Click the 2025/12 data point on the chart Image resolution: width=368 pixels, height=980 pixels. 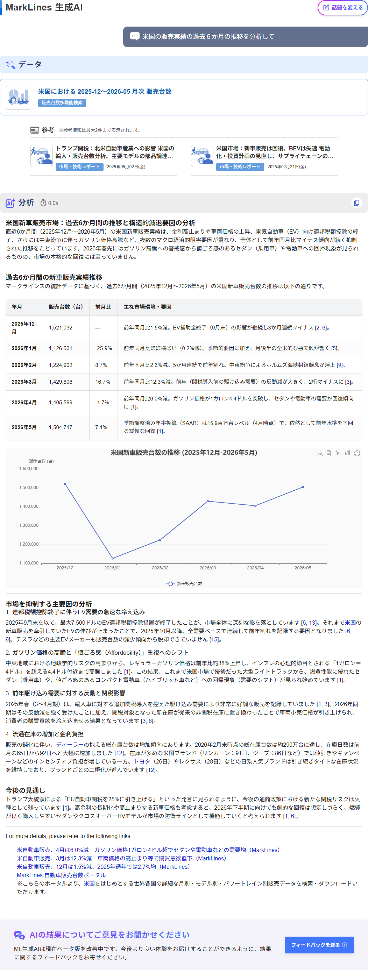click(65, 484)
